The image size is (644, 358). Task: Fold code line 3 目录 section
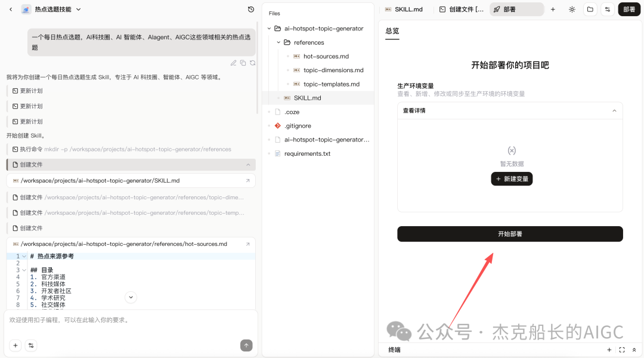click(x=24, y=270)
